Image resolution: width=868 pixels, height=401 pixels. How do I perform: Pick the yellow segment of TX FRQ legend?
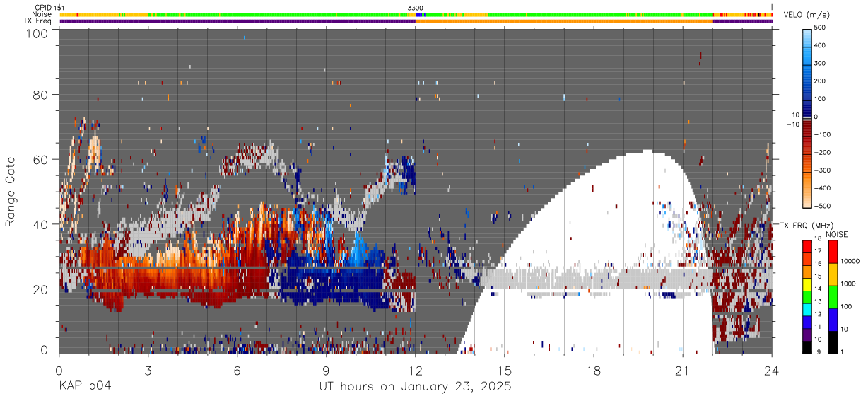click(x=807, y=284)
